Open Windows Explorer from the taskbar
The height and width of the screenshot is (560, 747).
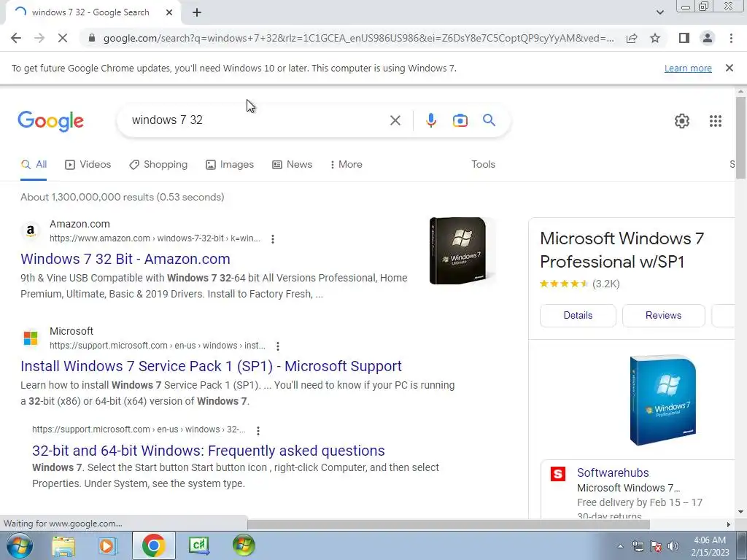tap(63, 545)
